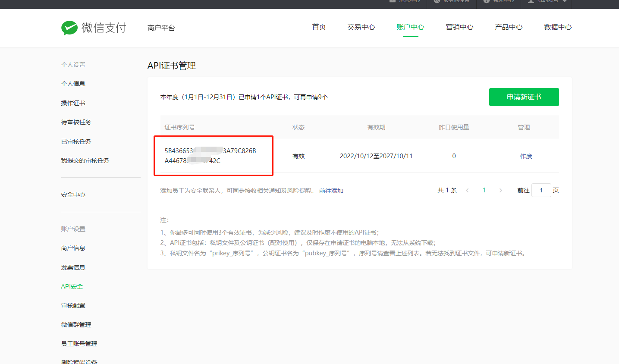Viewport: 619px width, 364px height.
Task: Open the 首页 tab
Action: tap(319, 27)
